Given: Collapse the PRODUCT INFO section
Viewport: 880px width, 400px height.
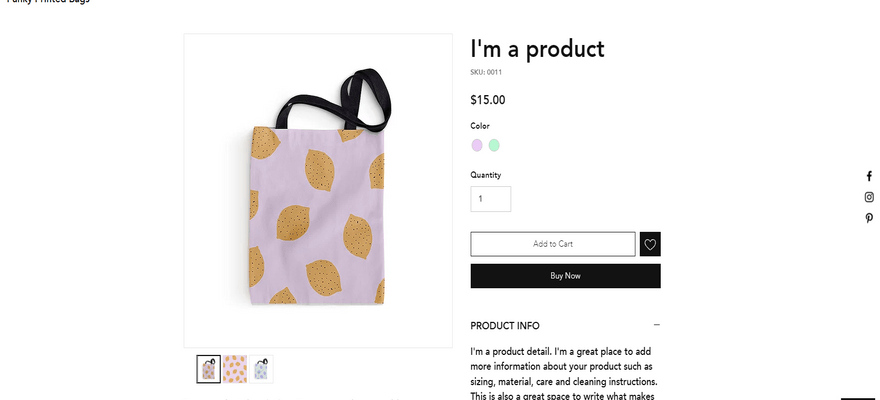Looking at the screenshot, I should point(656,325).
